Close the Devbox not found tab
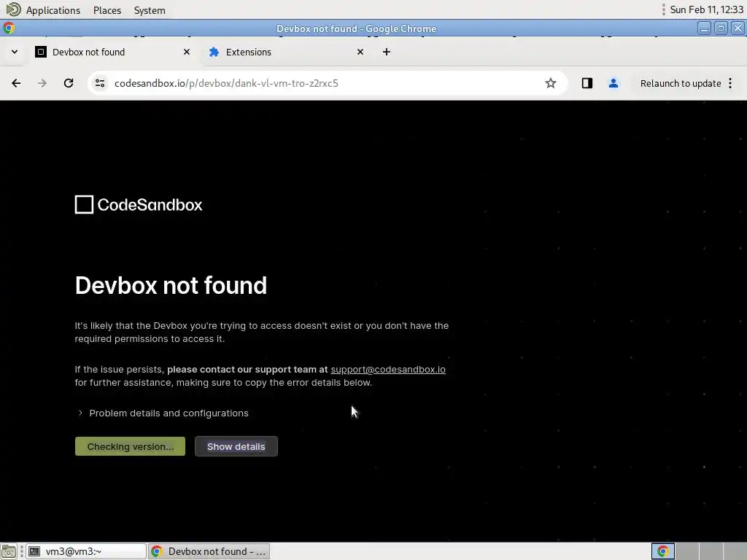The width and height of the screenshot is (747, 560). 187,52
